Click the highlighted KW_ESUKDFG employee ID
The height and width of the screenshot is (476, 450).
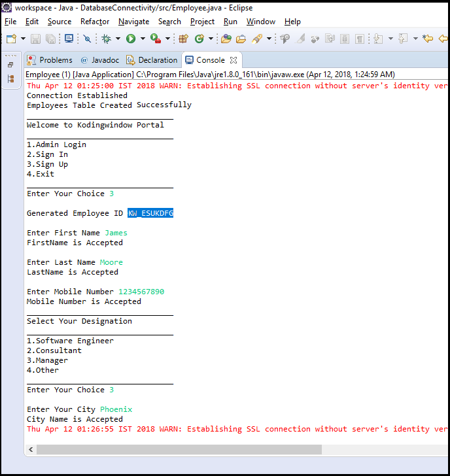pos(150,213)
